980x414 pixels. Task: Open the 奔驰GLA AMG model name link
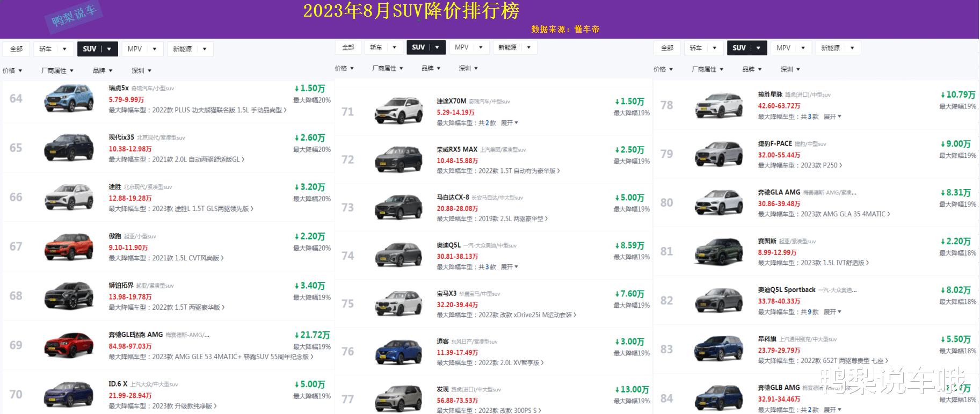779,192
